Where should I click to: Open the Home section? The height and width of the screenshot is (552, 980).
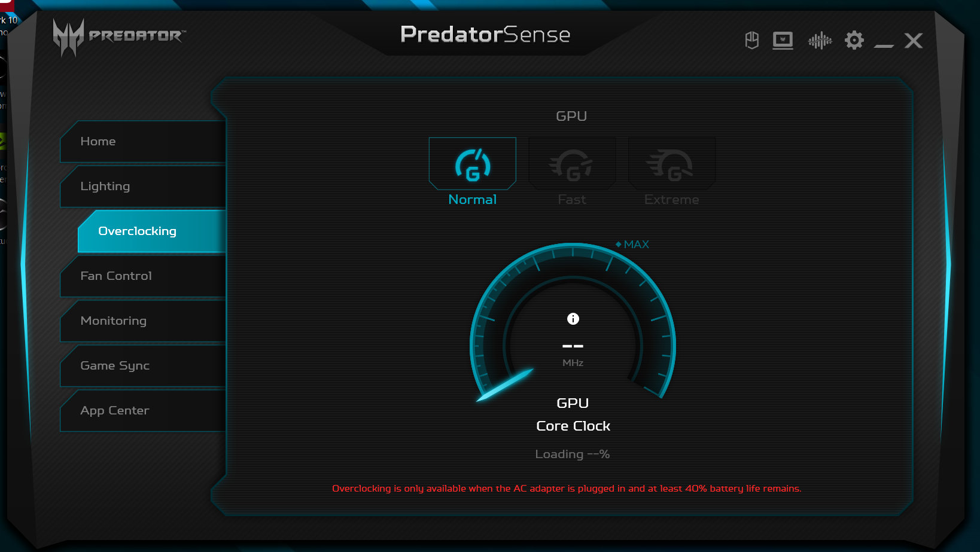coord(144,141)
